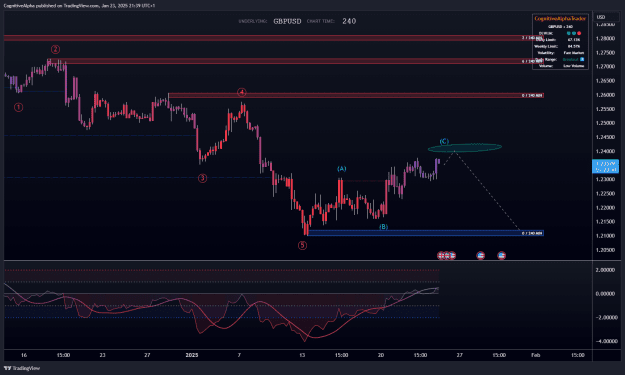Select the red circled wave 2 label

tap(55, 49)
